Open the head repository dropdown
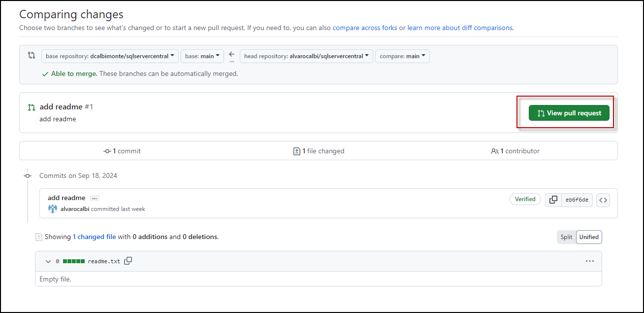This screenshot has width=644, height=313. pyautogui.click(x=306, y=56)
